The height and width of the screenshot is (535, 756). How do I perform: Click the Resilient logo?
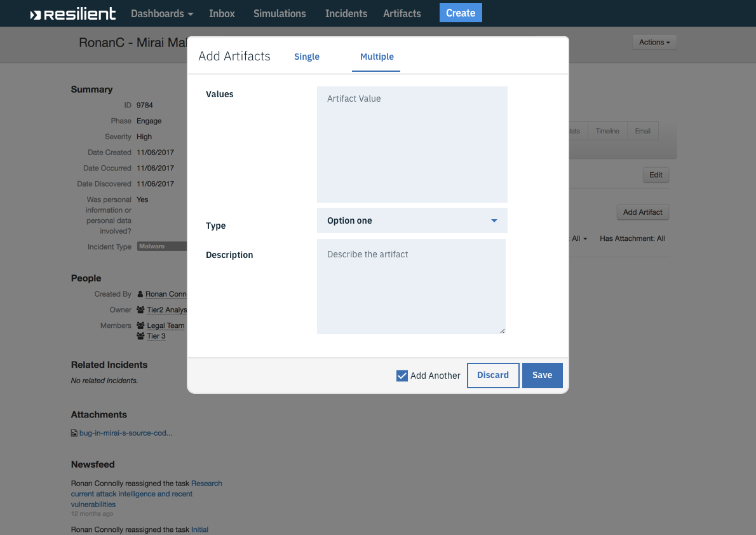click(73, 13)
